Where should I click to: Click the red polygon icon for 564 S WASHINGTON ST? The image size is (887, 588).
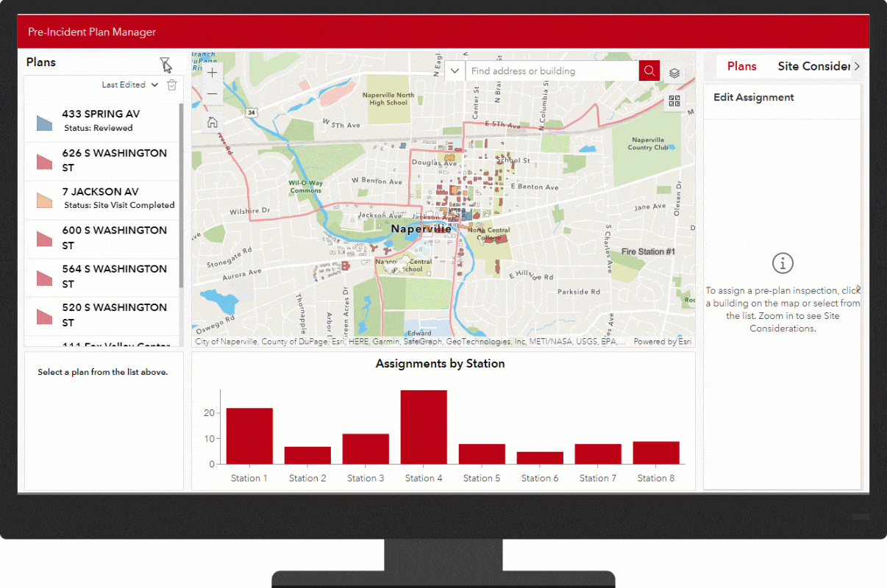click(x=45, y=277)
